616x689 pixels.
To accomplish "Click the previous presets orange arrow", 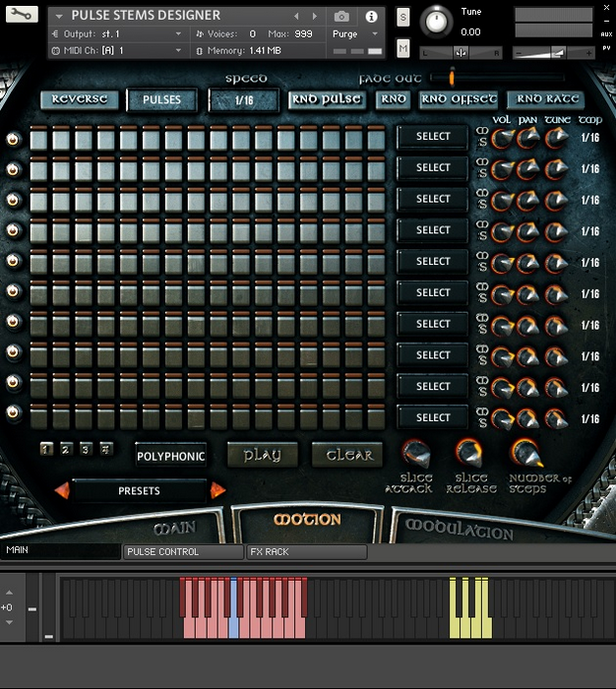I will click(61, 490).
